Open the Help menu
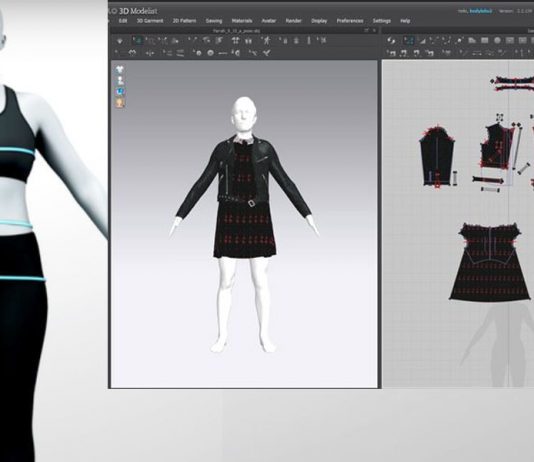The image size is (534, 462). coord(405,21)
